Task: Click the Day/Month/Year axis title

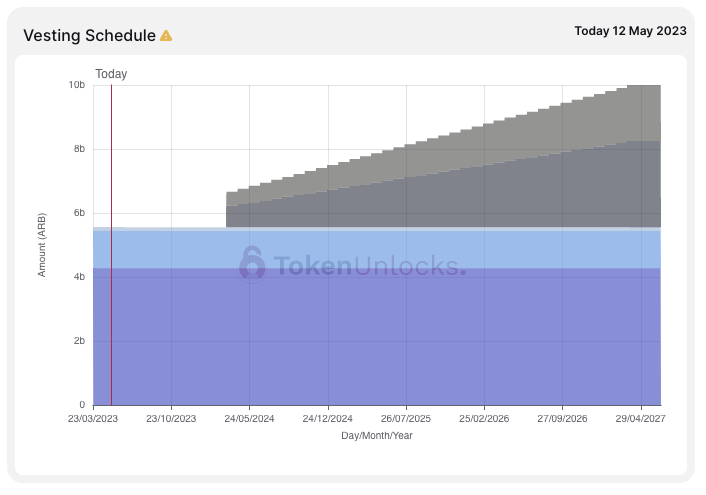Action: (377, 436)
